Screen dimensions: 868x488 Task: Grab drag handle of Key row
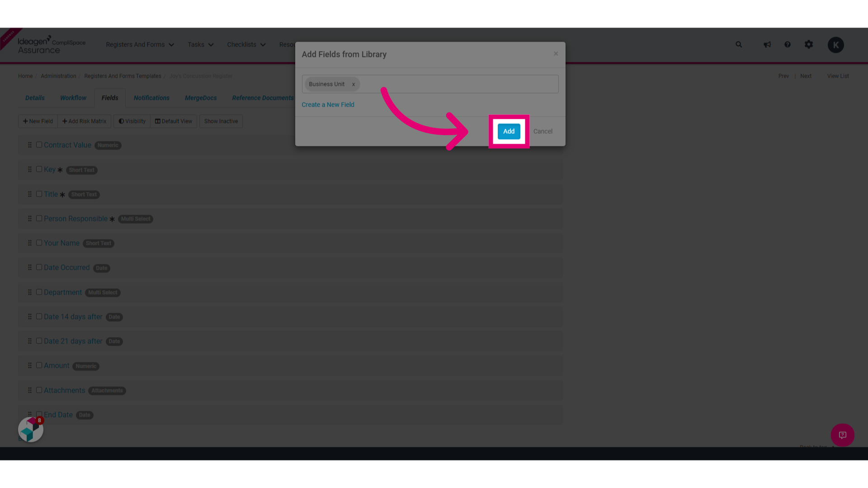[30, 169]
